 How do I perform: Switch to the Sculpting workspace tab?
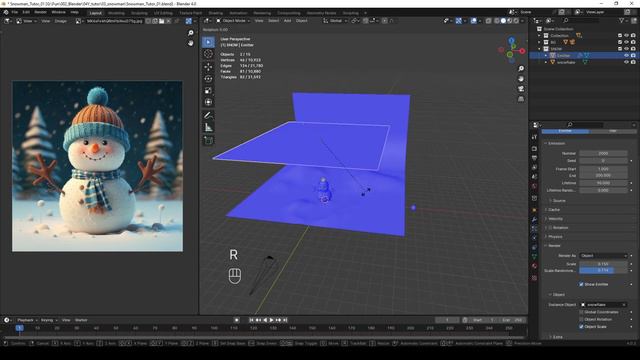pos(139,13)
